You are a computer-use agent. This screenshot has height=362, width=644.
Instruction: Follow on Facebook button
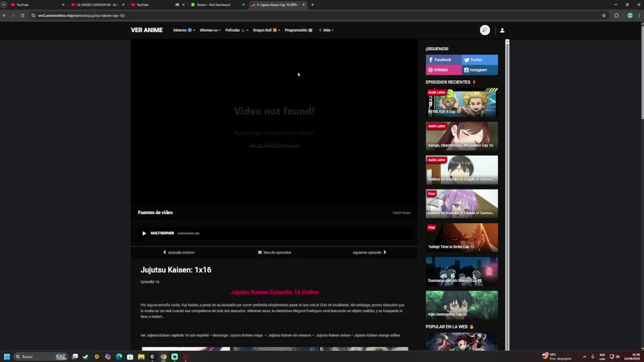444,60
